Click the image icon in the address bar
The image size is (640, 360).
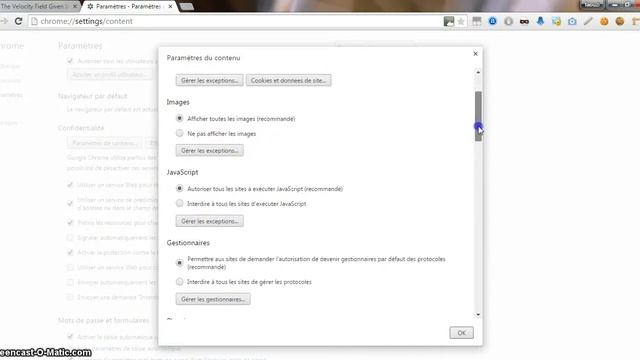449,21
